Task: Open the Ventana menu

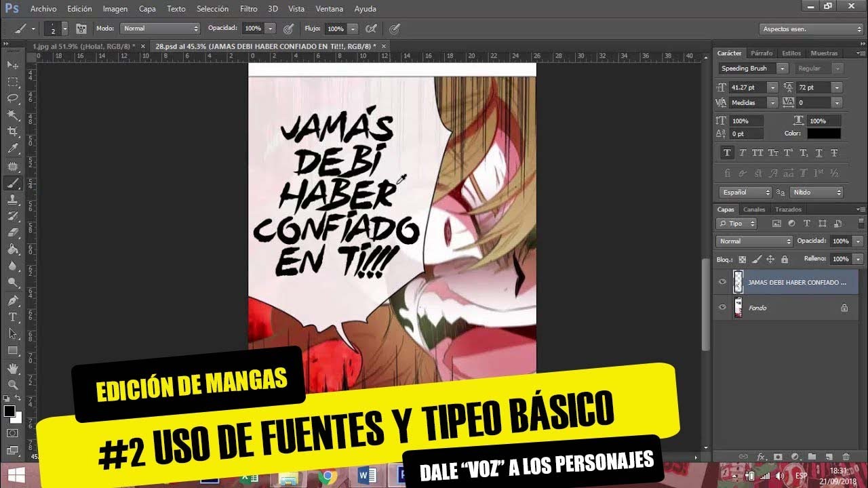Action: [x=330, y=9]
